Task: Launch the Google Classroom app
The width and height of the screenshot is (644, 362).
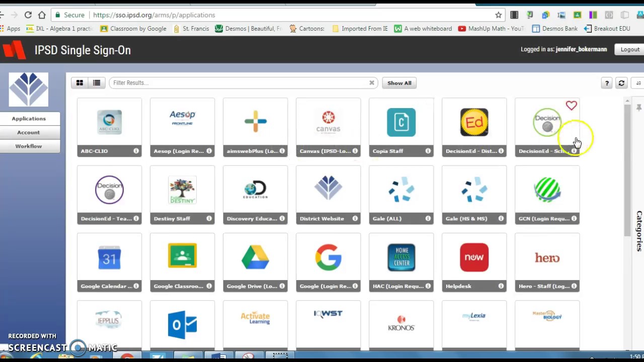Action: pyautogui.click(x=182, y=262)
